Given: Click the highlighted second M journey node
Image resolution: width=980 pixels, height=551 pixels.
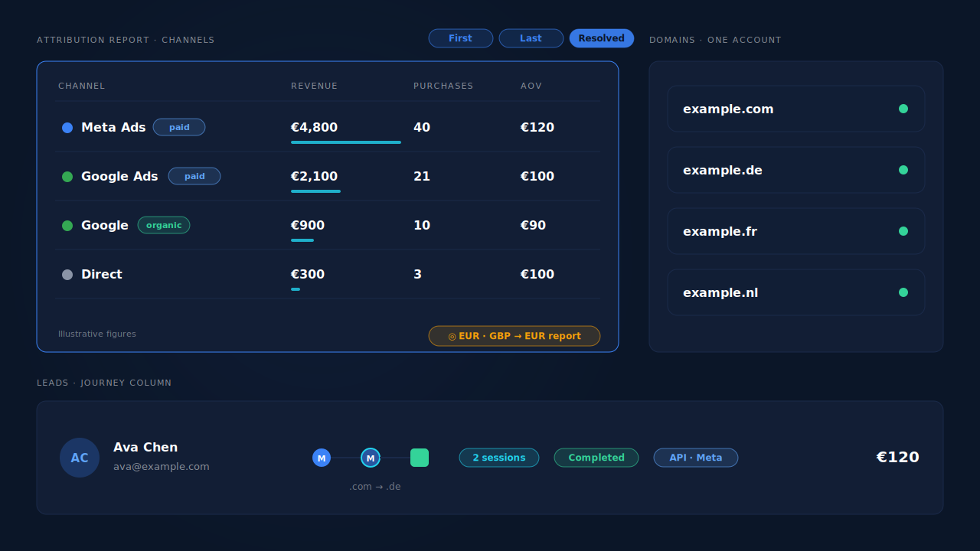Looking at the screenshot, I should pyautogui.click(x=371, y=458).
